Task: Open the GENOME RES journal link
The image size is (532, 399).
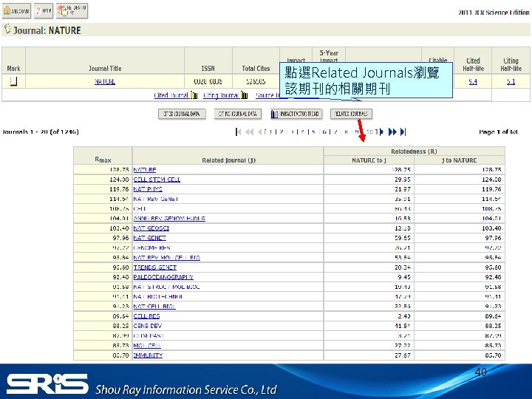Action: click(x=151, y=248)
